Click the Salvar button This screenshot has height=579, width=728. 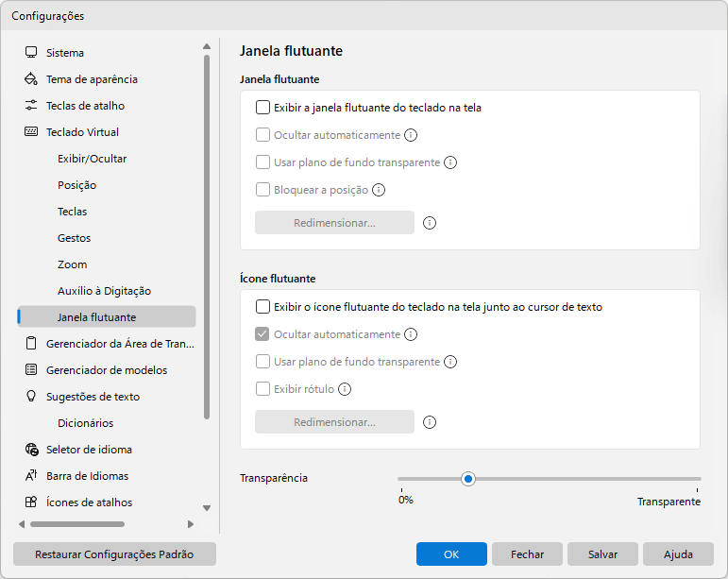602,554
